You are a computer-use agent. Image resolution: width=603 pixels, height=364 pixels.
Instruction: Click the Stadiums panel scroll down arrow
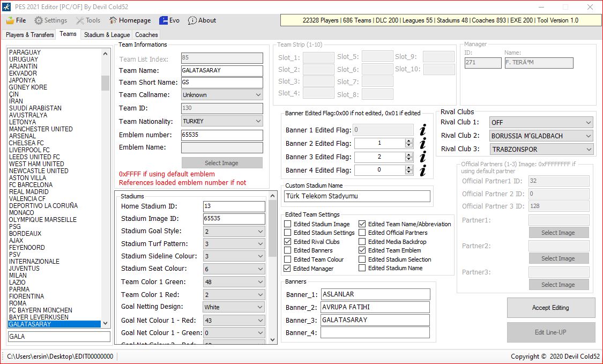click(x=273, y=340)
